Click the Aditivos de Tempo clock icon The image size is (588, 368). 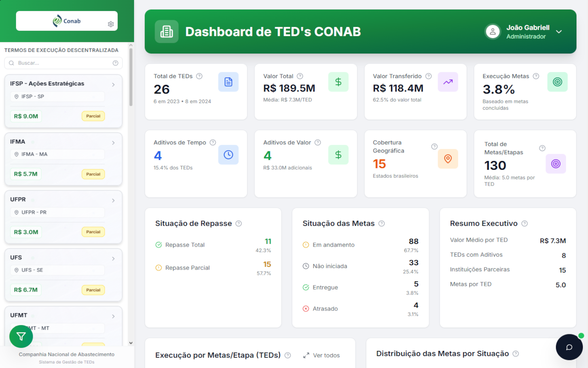click(228, 155)
